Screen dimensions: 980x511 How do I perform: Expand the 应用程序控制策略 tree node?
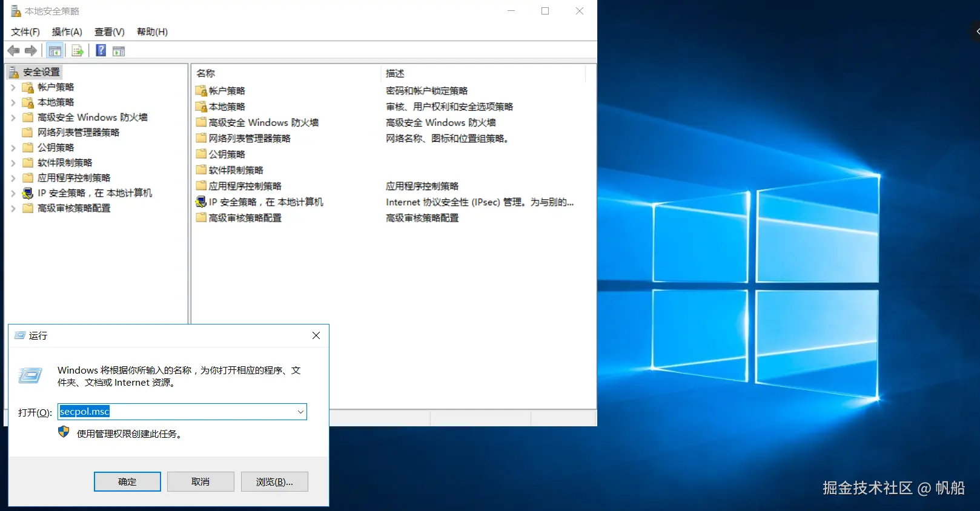pos(13,178)
